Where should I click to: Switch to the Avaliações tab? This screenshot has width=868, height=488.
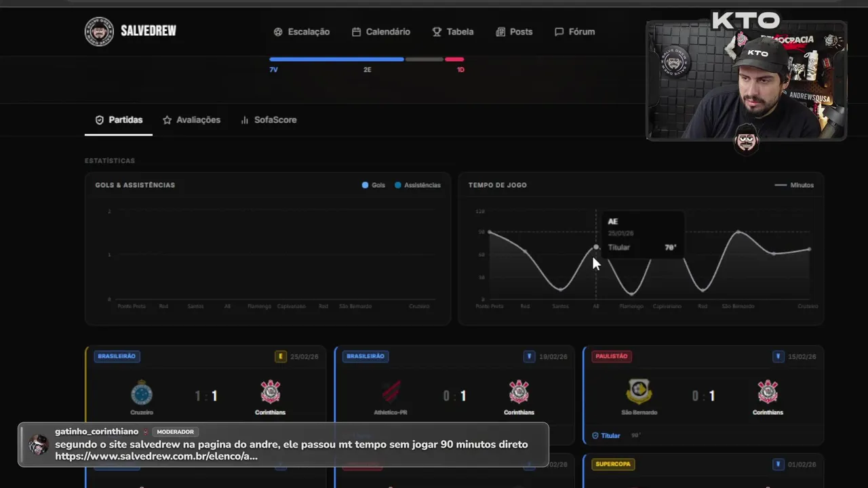pyautogui.click(x=191, y=120)
